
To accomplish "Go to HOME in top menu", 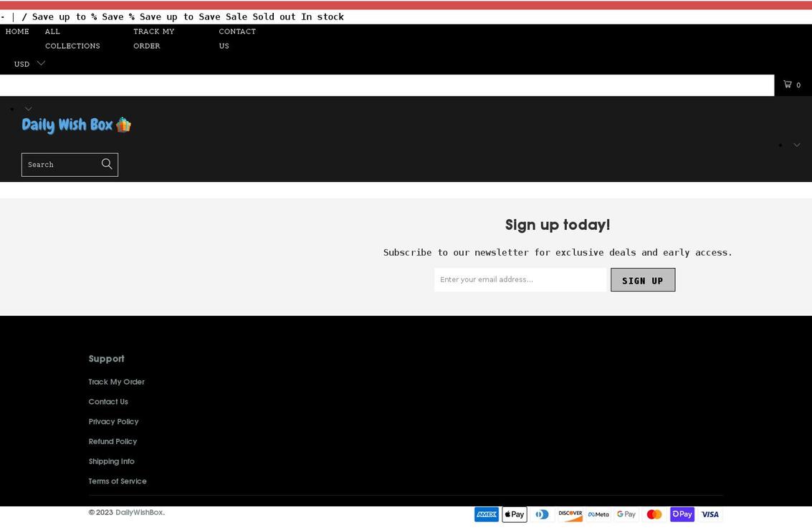I will tap(17, 31).
